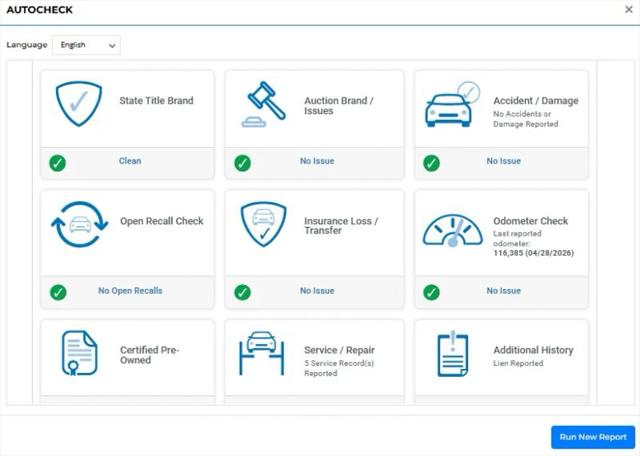This screenshot has height=456, width=640.
Task: Select the Additional History heading
Action: (533, 350)
